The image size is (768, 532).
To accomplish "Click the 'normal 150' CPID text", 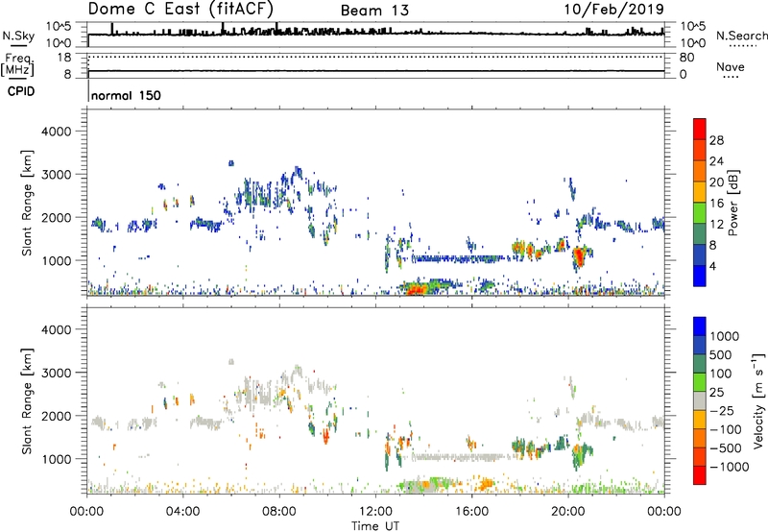I will [126, 95].
